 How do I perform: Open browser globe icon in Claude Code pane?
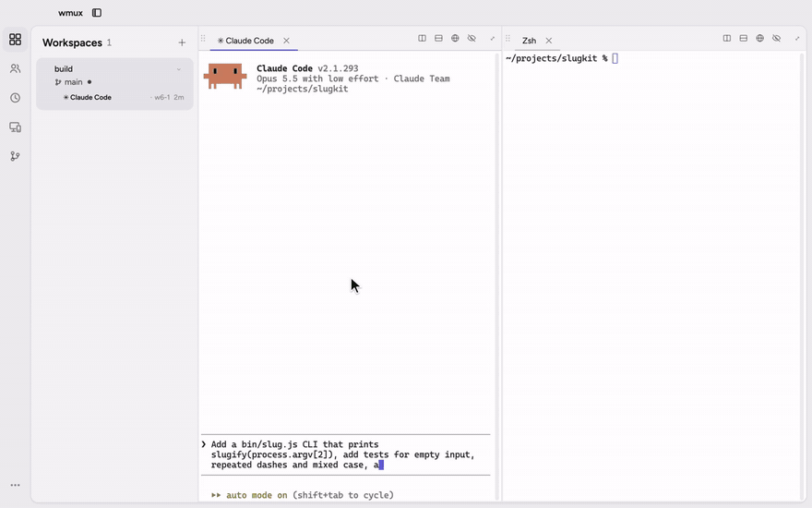(x=455, y=39)
